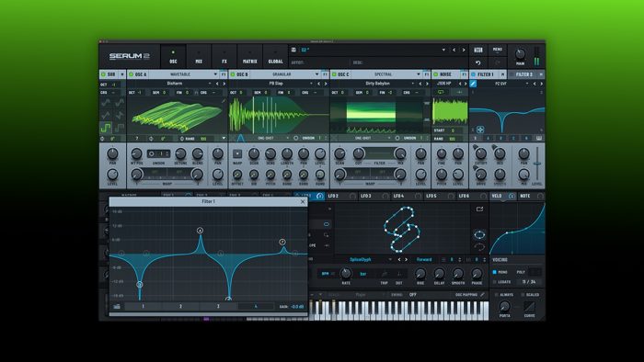Open the SUB oscillator dropdown arrow
The width and height of the screenshot is (644, 362).
(x=122, y=74)
